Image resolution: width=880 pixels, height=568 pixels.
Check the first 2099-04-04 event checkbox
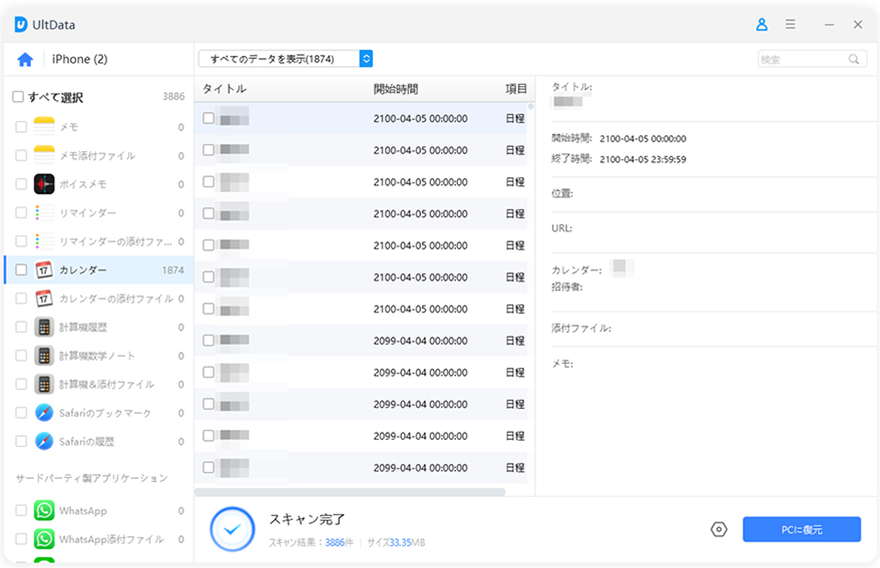(x=208, y=341)
